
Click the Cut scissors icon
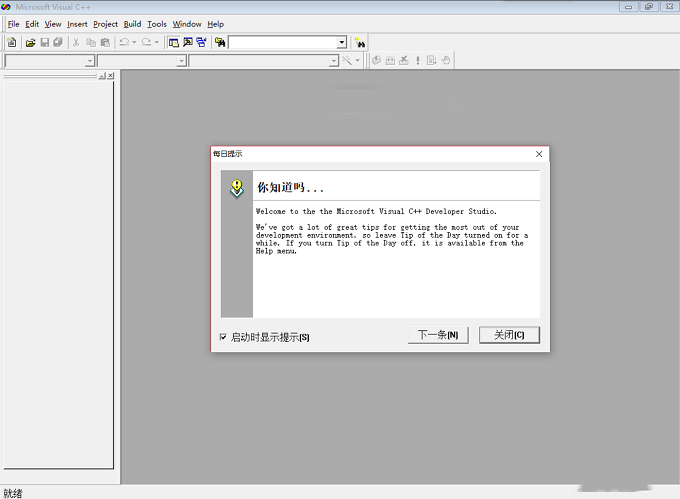point(76,42)
